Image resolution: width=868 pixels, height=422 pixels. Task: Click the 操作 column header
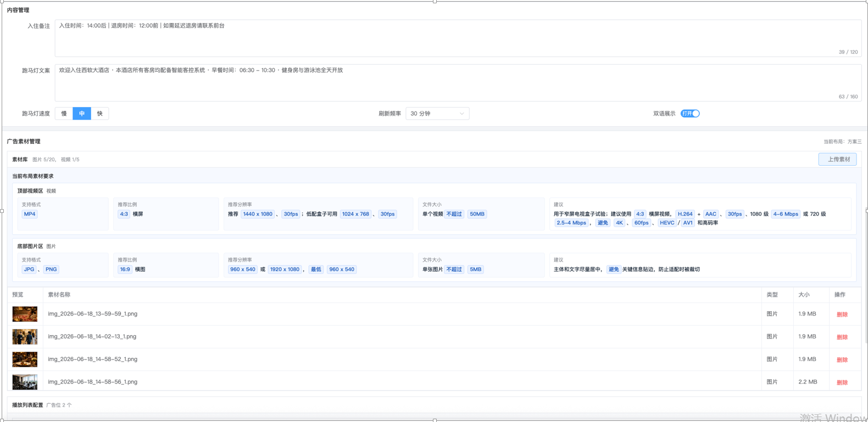(839, 295)
